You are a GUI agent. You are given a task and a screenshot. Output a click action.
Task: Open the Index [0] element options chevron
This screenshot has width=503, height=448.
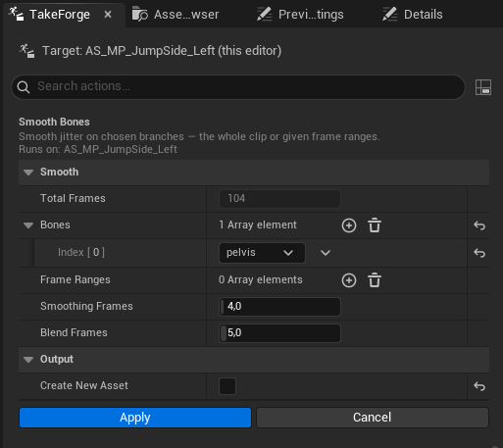[326, 253]
